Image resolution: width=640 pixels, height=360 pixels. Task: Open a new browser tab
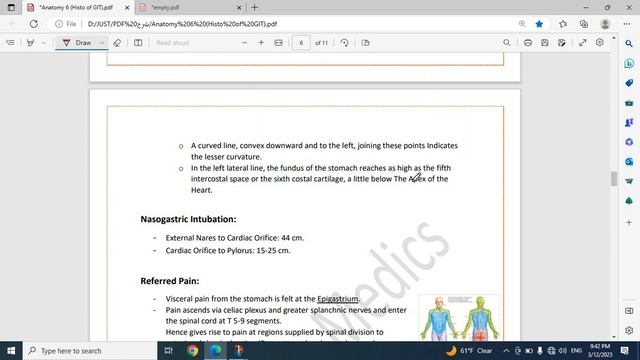pyautogui.click(x=255, y=7)
